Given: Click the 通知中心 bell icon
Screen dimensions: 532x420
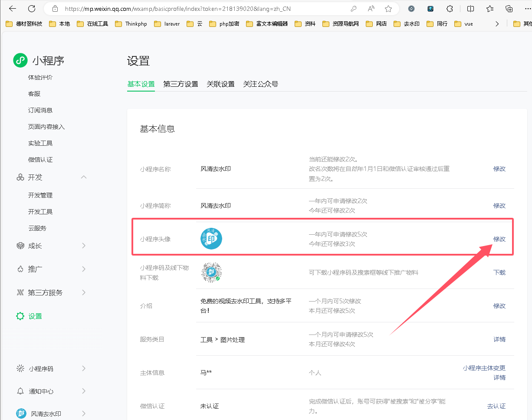Looking at the screenshot, I should (x=20, y=391).
